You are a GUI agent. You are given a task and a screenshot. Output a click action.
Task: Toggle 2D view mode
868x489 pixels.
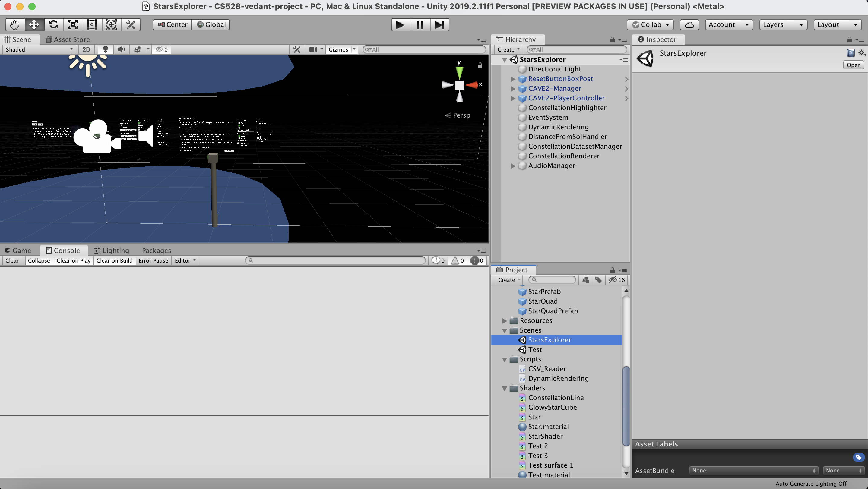tap(86, 49)
